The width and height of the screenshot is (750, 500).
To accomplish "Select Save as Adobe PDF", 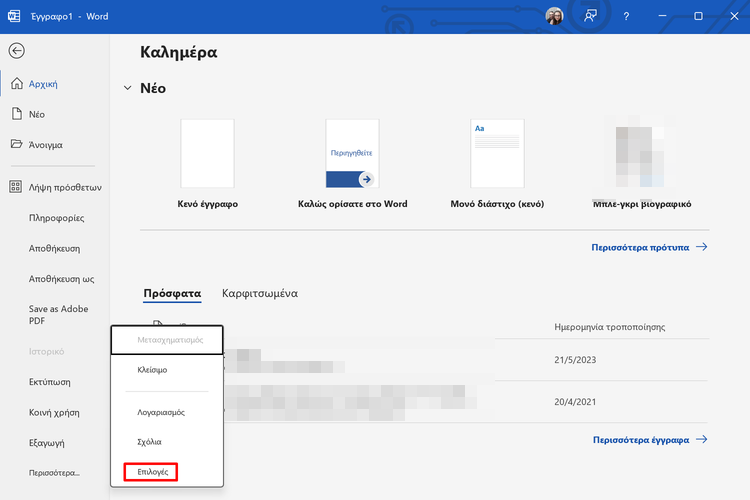I will (x=58, y=315).
